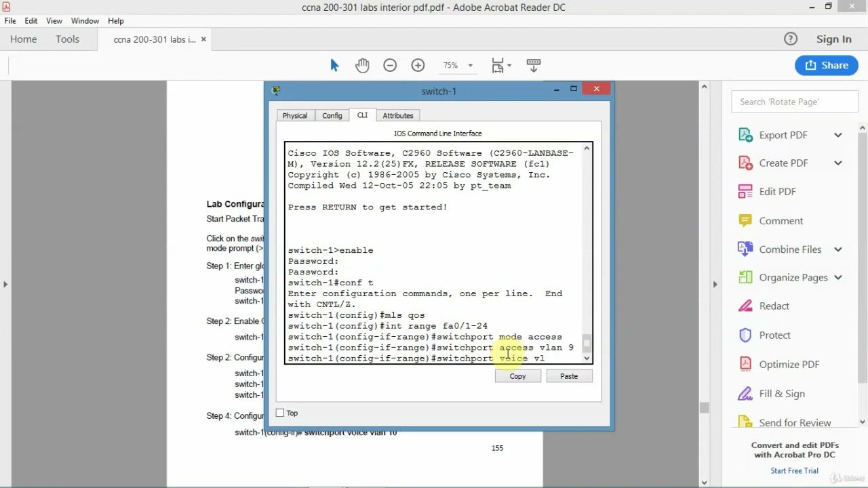Click the Search 'Rotate Page' field
The width and height of the screenshot is (868, 488).
coord(795,102)
